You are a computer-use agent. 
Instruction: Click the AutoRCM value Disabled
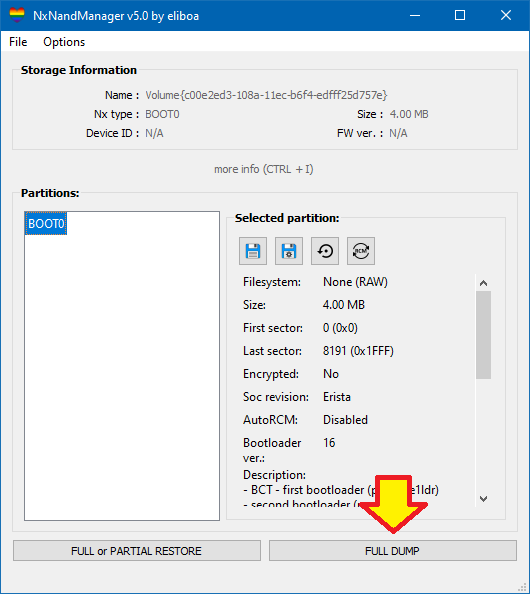pos(345,420)
